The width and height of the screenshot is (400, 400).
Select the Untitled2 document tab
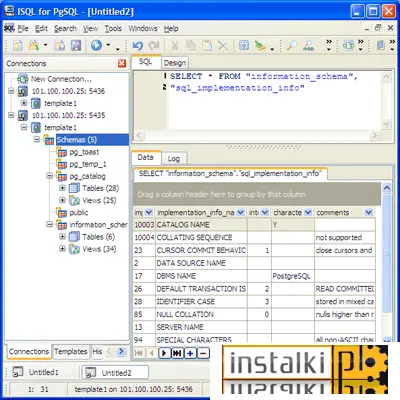115,372
